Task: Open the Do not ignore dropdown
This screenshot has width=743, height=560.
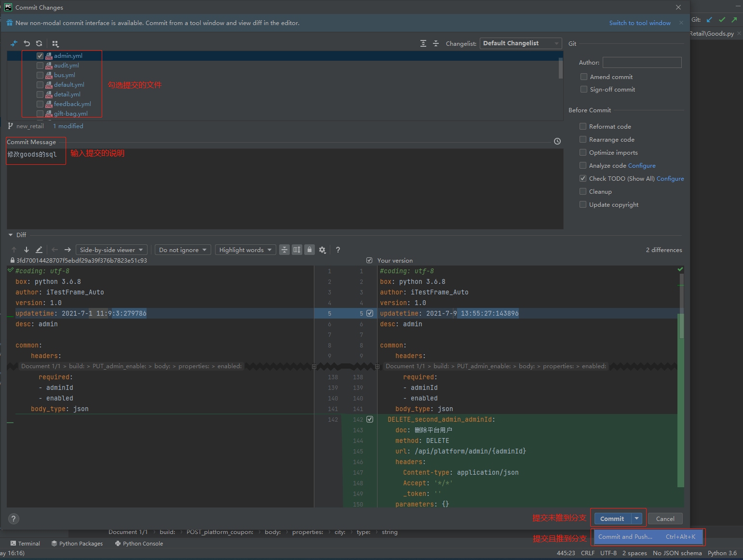Action: [x=183, y=250]
